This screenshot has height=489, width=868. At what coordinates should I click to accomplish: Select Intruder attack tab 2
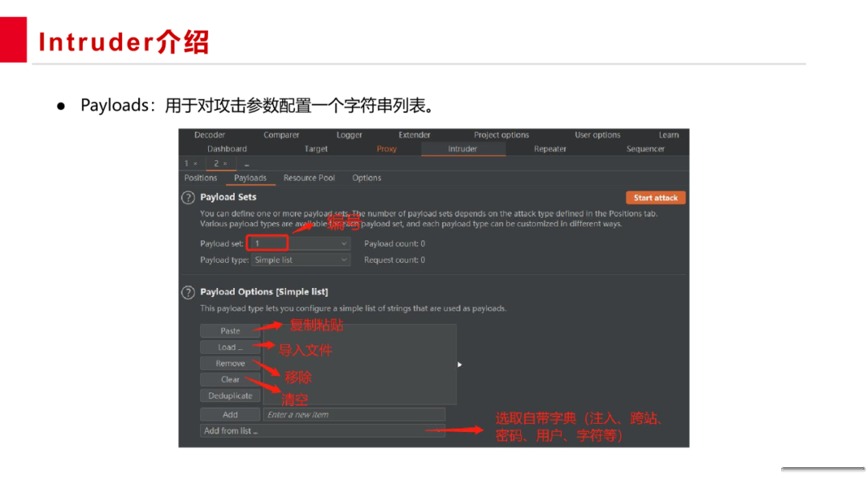pyautogui.click(x=216, y=164)
